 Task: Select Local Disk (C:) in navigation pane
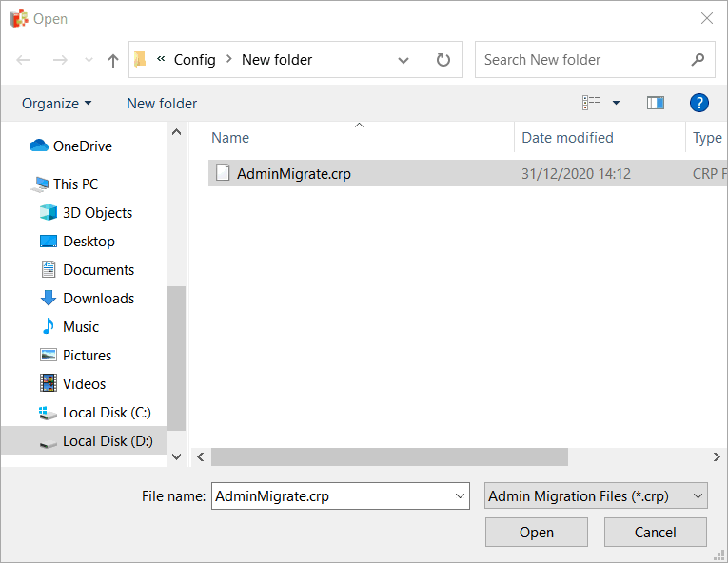coord(106,413)
